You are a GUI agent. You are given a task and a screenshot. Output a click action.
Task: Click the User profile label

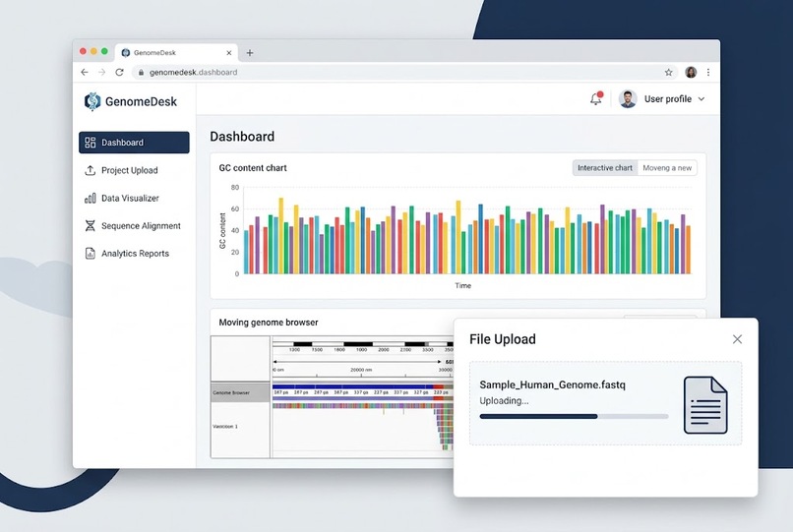tap(668, 99)
